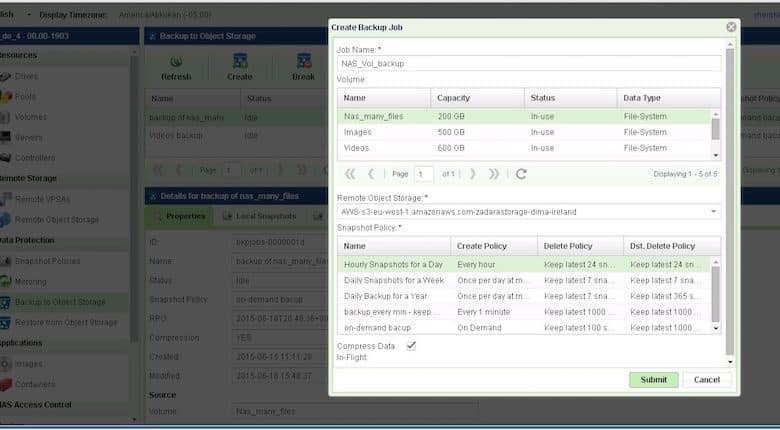Open Drives in the sidebar
Image resolution: width=780 pixels, height=430 pixels.
[26, 76]
